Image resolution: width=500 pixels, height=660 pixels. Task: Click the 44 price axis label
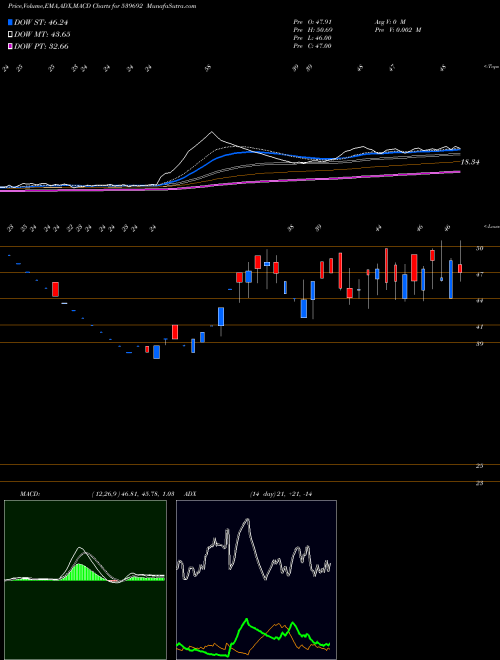point(479,301)
